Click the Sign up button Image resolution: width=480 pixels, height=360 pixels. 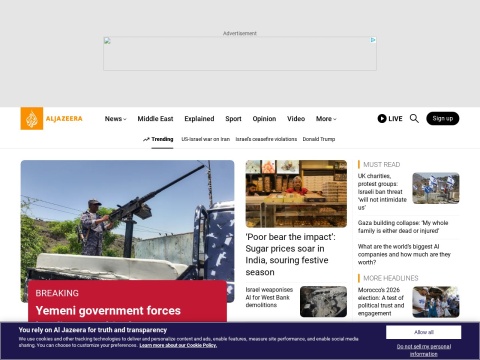click(x=443, y=118)
